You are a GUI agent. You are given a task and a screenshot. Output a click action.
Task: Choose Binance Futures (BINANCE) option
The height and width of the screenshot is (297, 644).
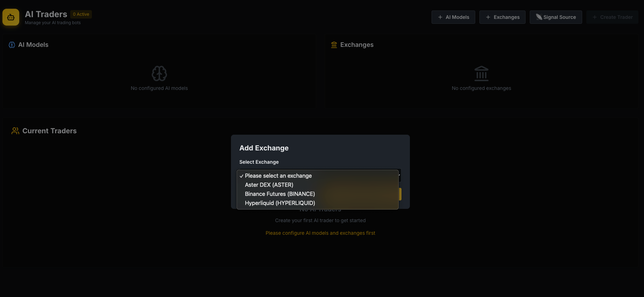tap(318, 194)
